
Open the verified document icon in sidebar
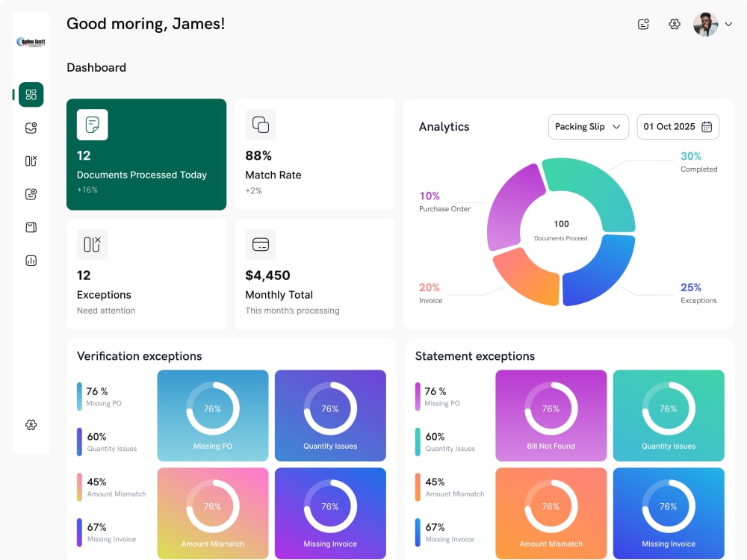(x=31, y=194)
